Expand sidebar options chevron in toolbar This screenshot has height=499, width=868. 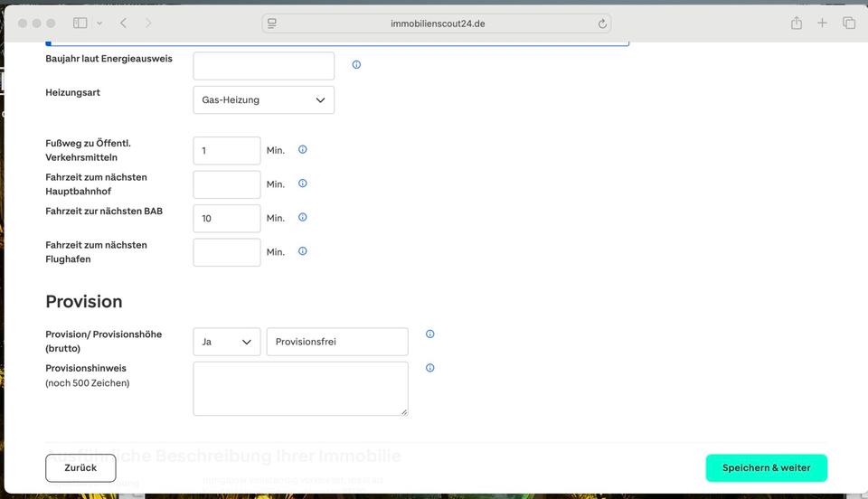click(99, 24)
